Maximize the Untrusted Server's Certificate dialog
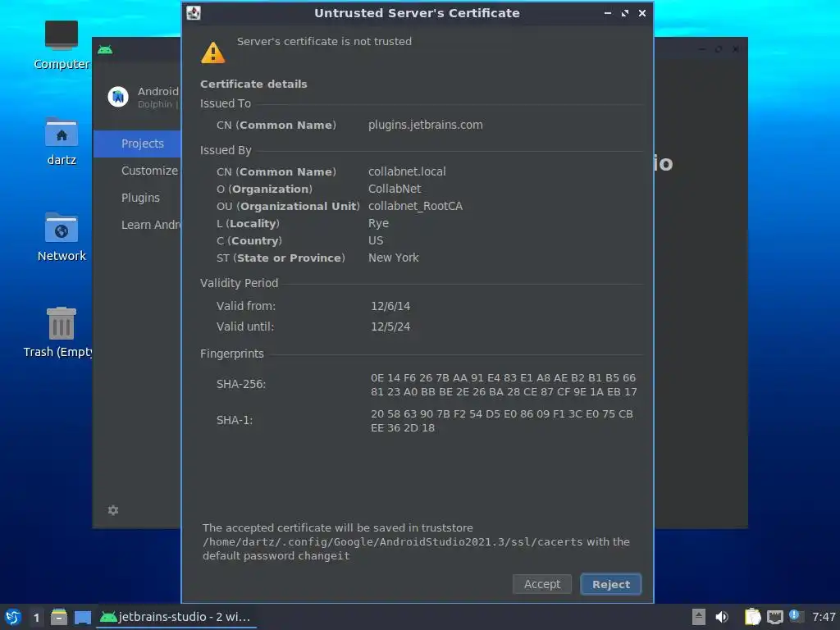This screenshot has width=840, height=630. tap(624, 13)
